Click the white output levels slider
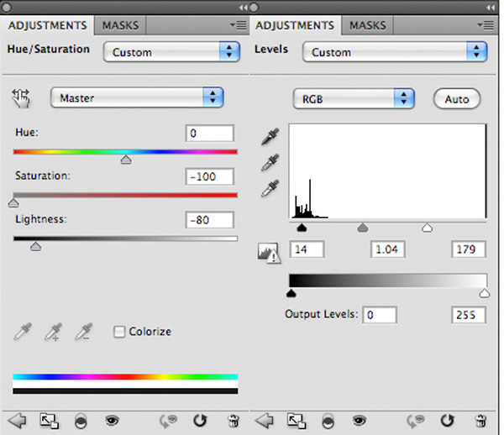The image size is (504, 435). [485, 293]
